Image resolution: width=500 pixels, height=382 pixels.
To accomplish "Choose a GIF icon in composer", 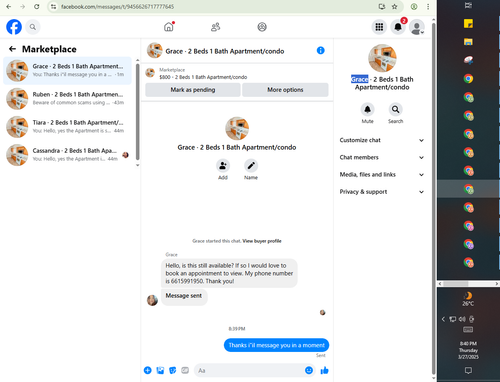I will [185, 370].
